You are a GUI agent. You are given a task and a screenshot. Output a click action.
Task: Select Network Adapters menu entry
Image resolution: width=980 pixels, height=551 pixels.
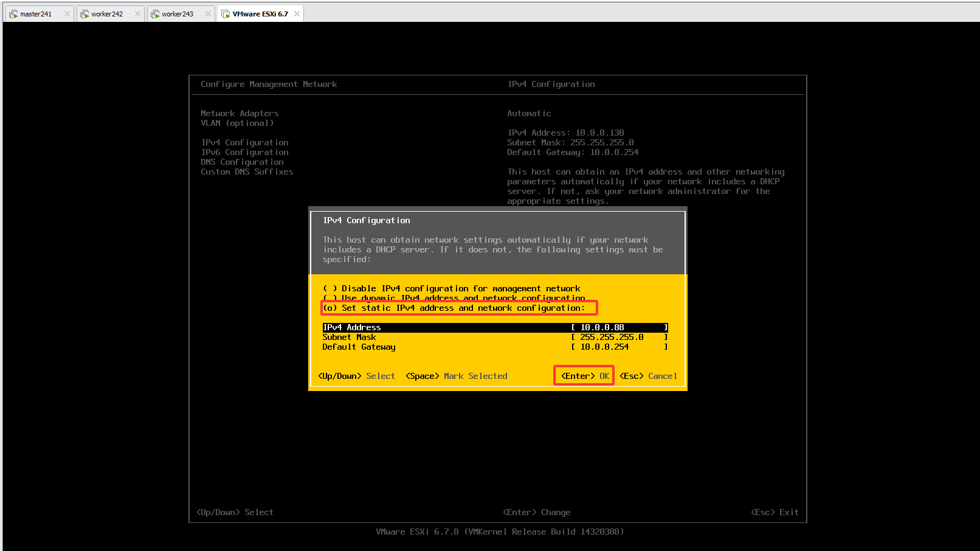point(240,113)
